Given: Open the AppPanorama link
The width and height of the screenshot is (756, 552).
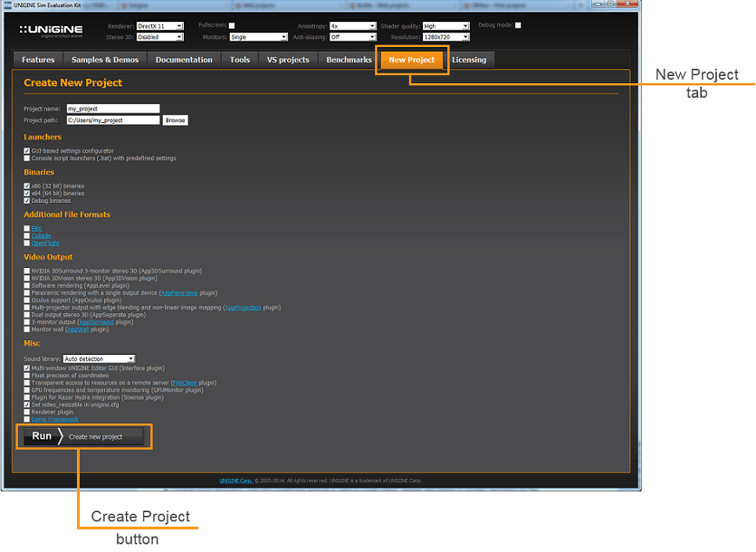Looking at the screenshot, I should pos(179,292).
